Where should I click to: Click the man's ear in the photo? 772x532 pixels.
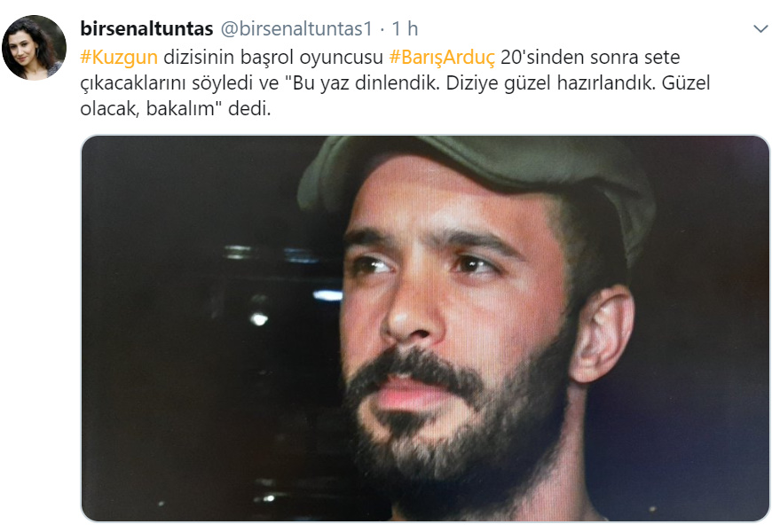601,332
